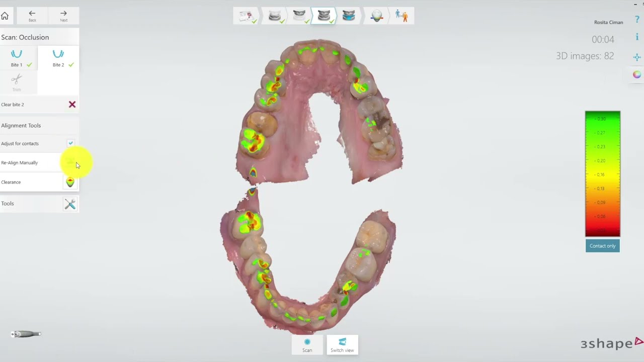Click the Scan button
This screenshot has height=362, width=644.
click(x=307, y=345)
